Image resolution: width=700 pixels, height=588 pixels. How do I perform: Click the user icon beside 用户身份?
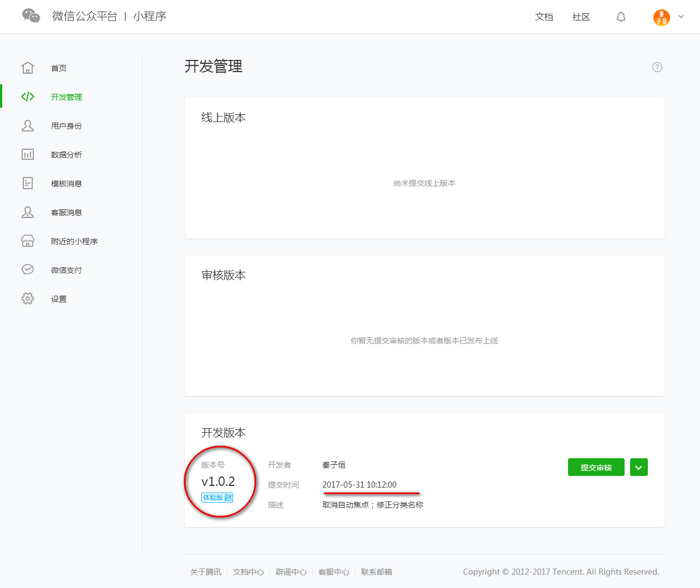tap(28, 125)
